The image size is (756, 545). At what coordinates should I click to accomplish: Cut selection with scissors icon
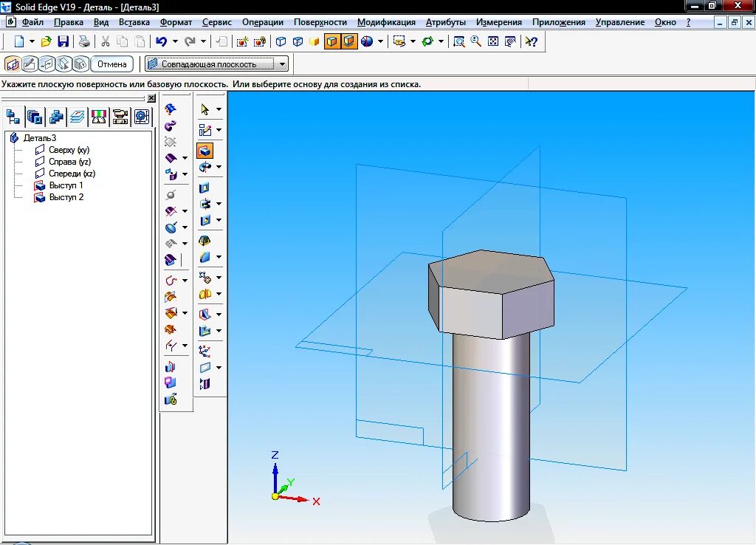[105, 41]
